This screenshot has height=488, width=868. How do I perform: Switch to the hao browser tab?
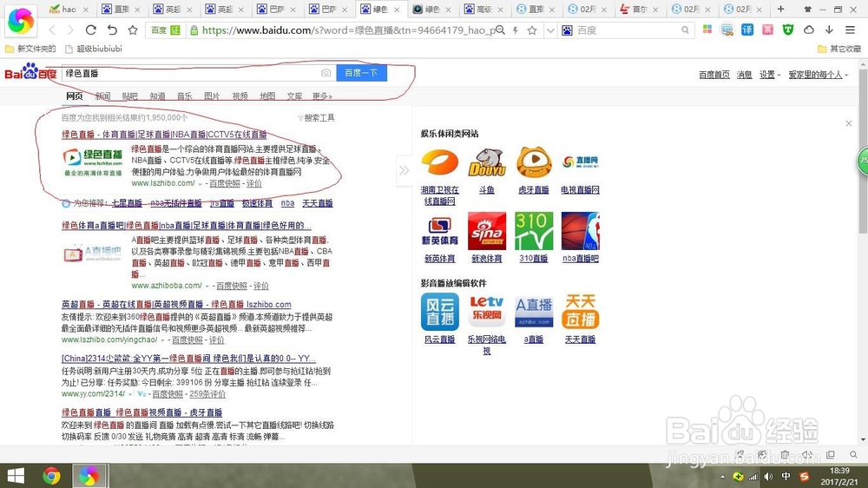68,9
